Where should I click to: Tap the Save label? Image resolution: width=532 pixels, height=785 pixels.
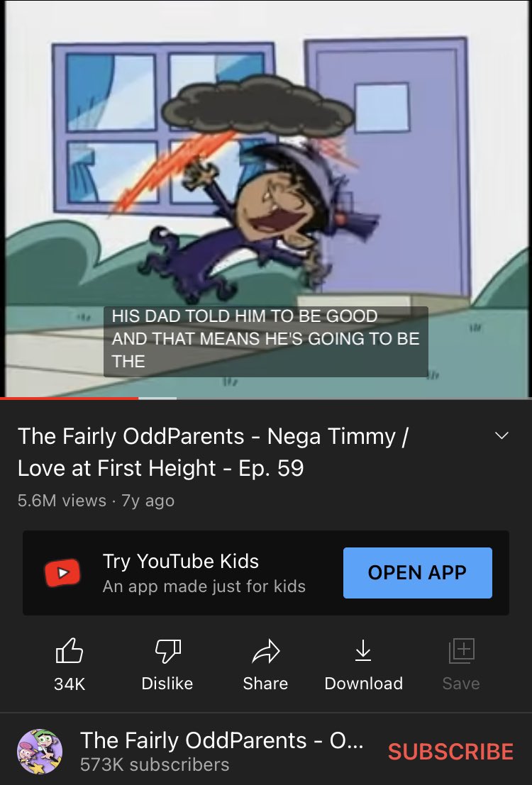coord(461,684)
